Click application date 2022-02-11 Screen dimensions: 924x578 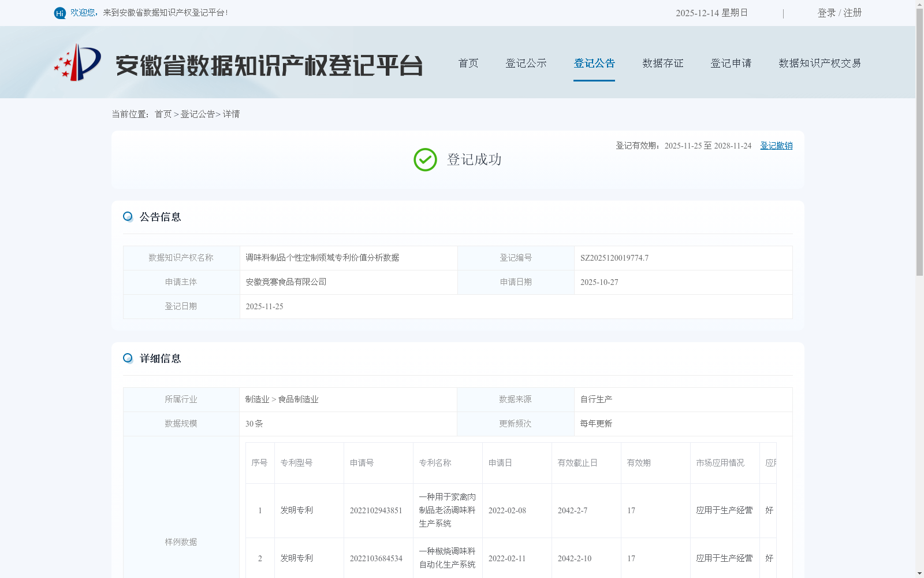click(x=507, y=559)
